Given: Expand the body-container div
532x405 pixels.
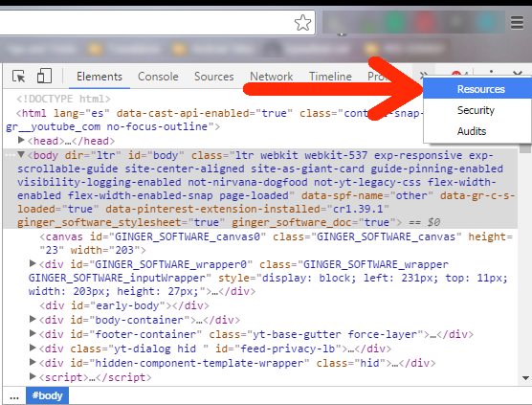Looking at the screenshot, I should pyautogui.click(x=33, y=319).
